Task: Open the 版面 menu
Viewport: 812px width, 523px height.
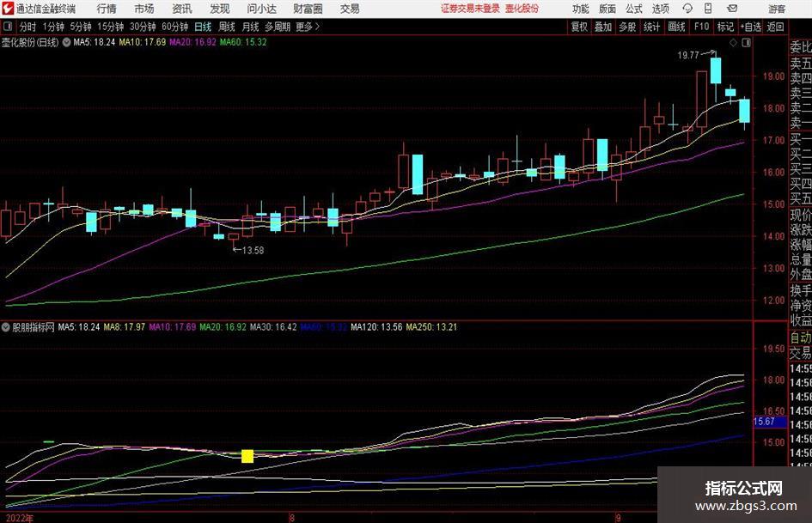Action: coord(607,9)
